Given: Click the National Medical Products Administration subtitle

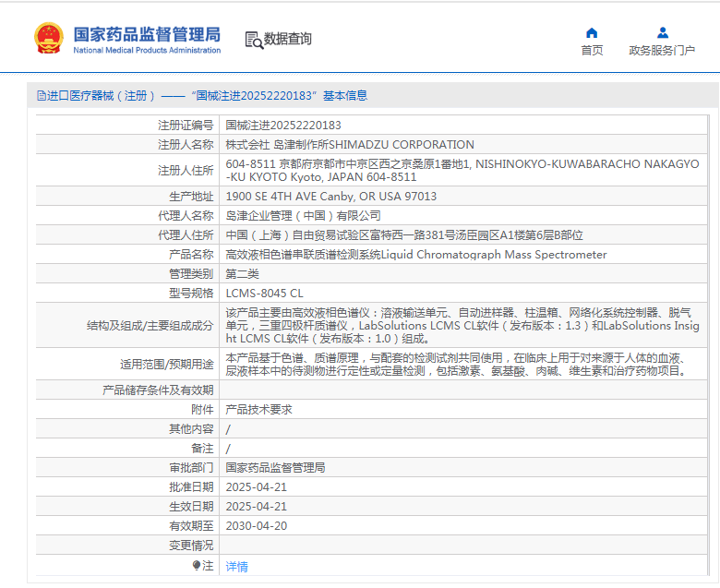Looking at the screenshot, I should pyautogui.click(x=147, y=50).
